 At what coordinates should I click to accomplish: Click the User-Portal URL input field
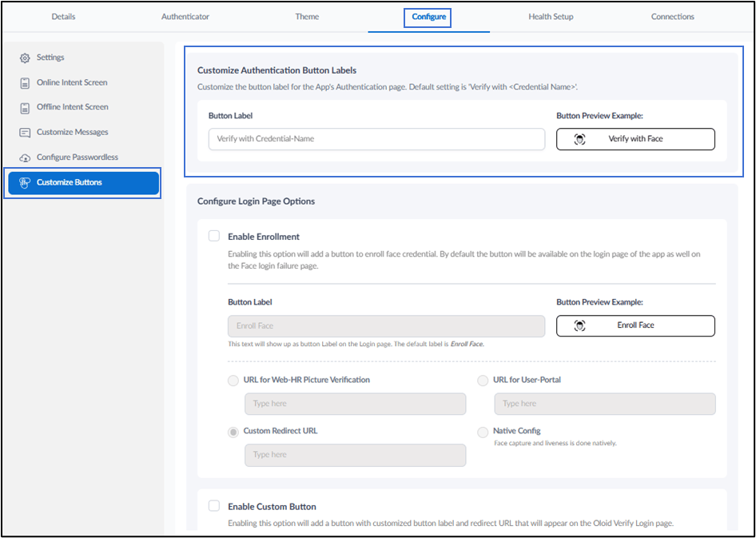pos(605,404)
